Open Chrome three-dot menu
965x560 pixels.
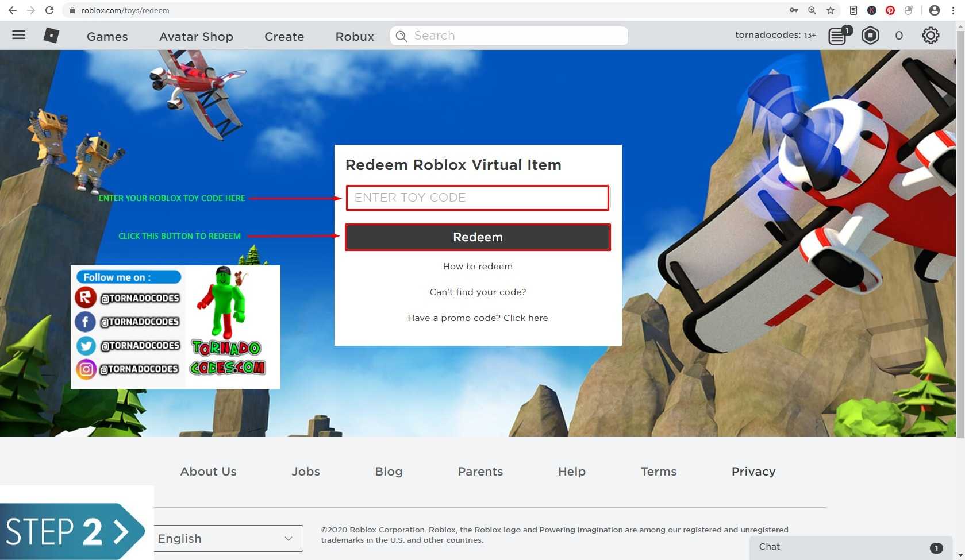[x=953, y=10]
